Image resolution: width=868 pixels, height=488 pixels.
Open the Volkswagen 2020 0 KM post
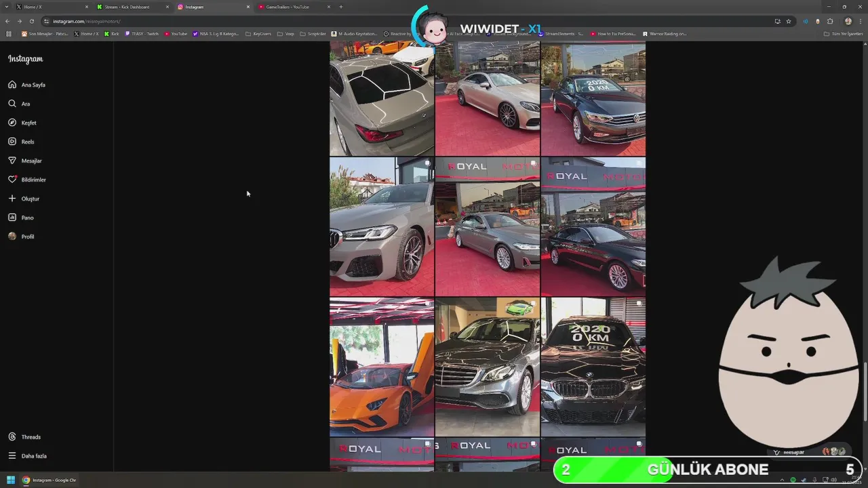pyautogui.click(x=593, y=99)
